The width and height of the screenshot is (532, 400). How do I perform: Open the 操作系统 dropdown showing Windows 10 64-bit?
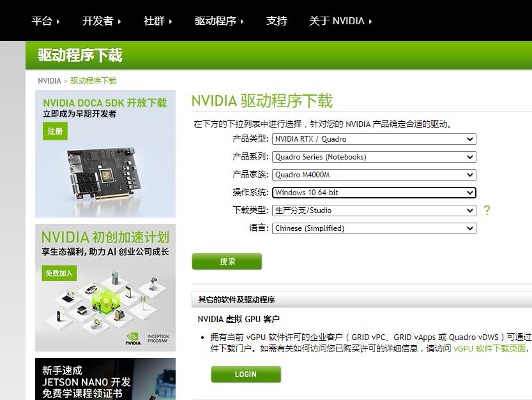click(374, 193)
